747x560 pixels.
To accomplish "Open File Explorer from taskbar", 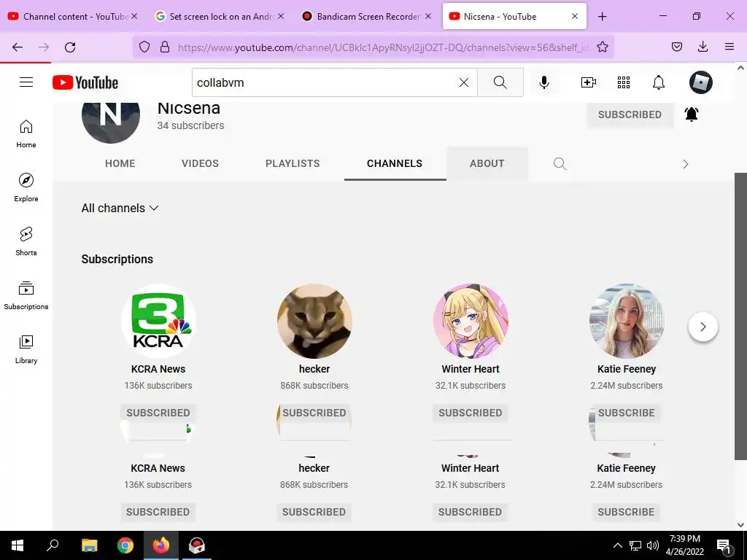I will (x=89, y=545).
